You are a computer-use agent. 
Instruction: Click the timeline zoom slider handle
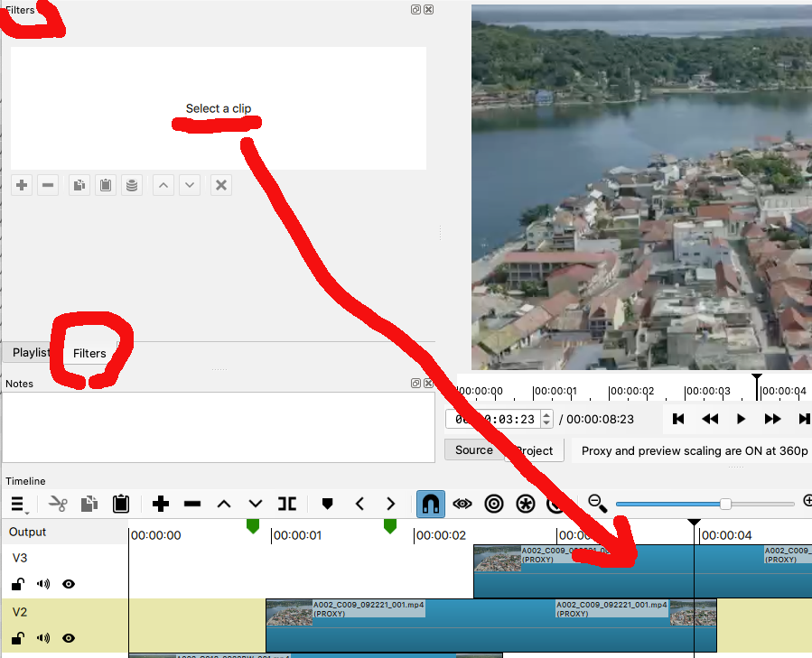[725, 504]
